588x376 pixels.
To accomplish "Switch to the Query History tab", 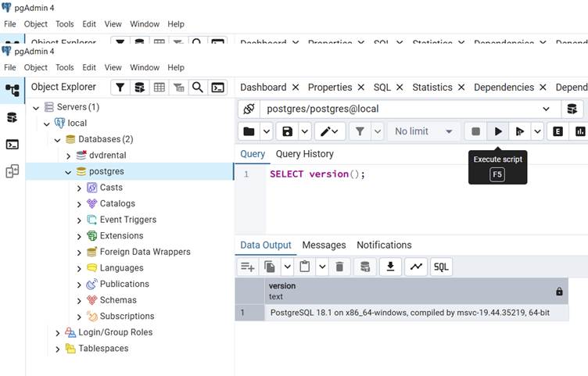I will click(304, 154).
